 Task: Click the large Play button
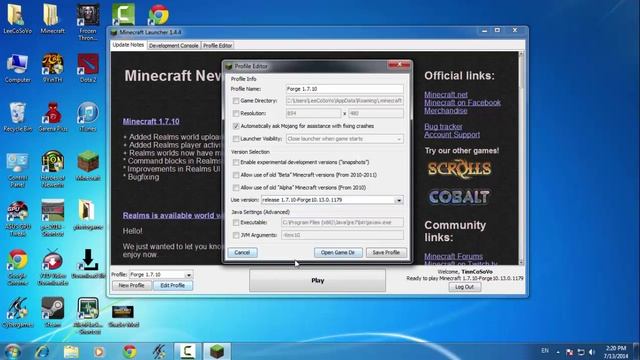click(x=318, y=280)
